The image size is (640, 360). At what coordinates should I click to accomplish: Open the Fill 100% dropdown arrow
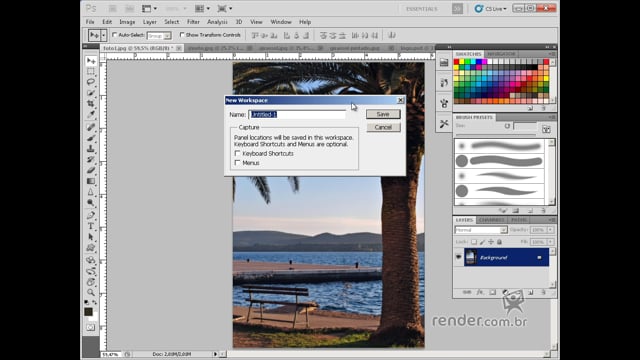tap(550, 242)
